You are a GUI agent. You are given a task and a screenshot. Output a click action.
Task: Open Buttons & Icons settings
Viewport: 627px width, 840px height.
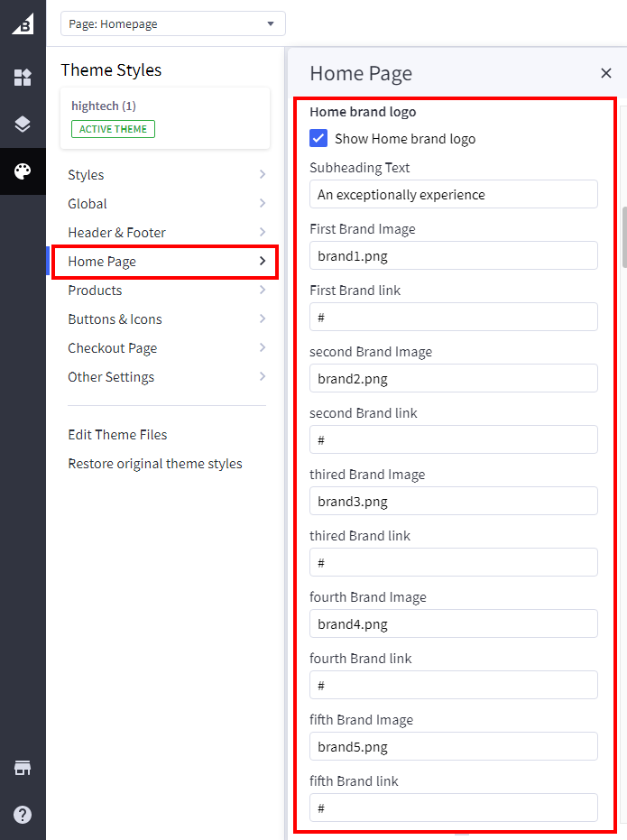tap(166, 319)
